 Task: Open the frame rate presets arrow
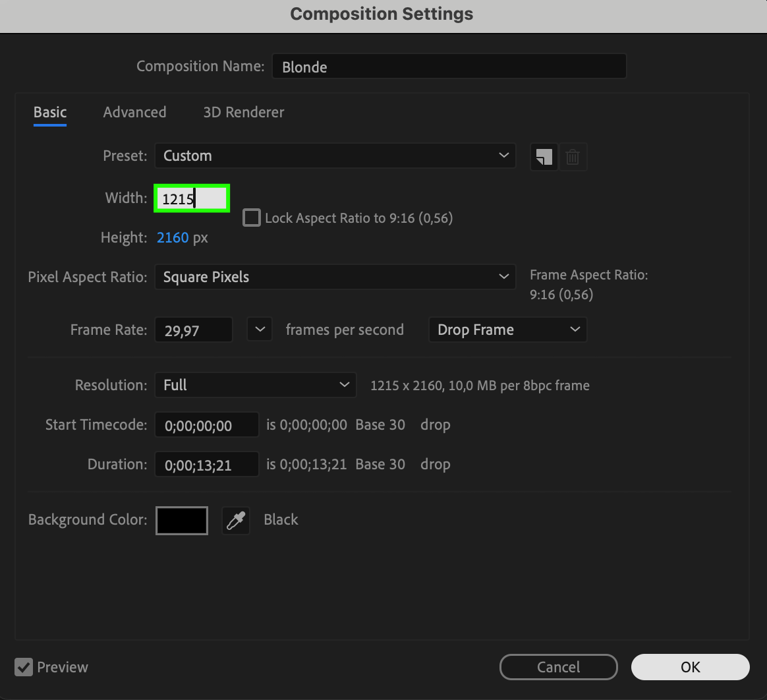(260, 330)
